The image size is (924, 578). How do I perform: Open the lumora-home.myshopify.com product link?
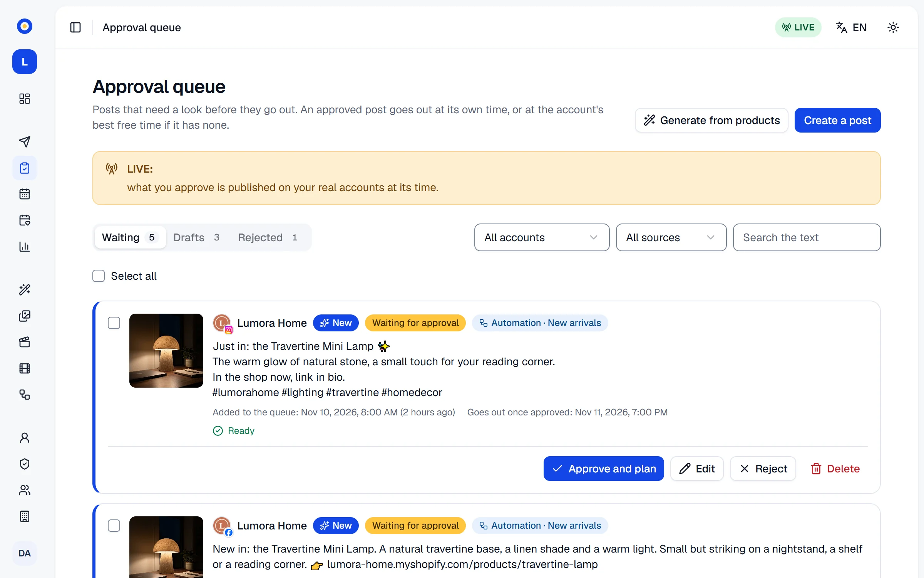tap(462, 564)
